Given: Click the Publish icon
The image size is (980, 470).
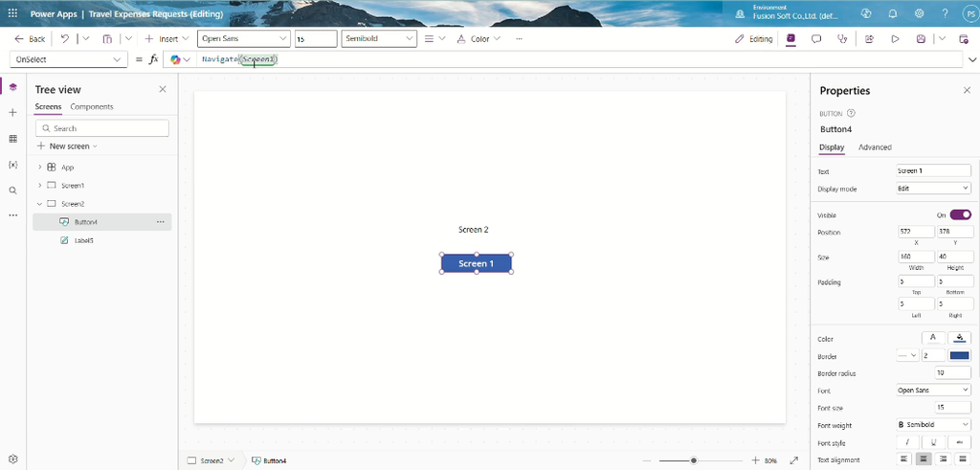Looking at the screenshot, I should point(964,38).
